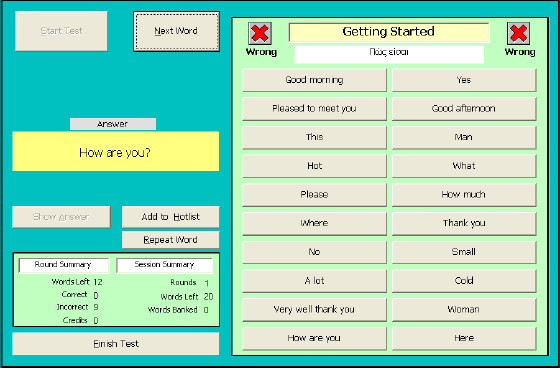The height and width of the screenshot is (368, 560).
Task: Click the Finish Test button
Action: click(116, 344)
